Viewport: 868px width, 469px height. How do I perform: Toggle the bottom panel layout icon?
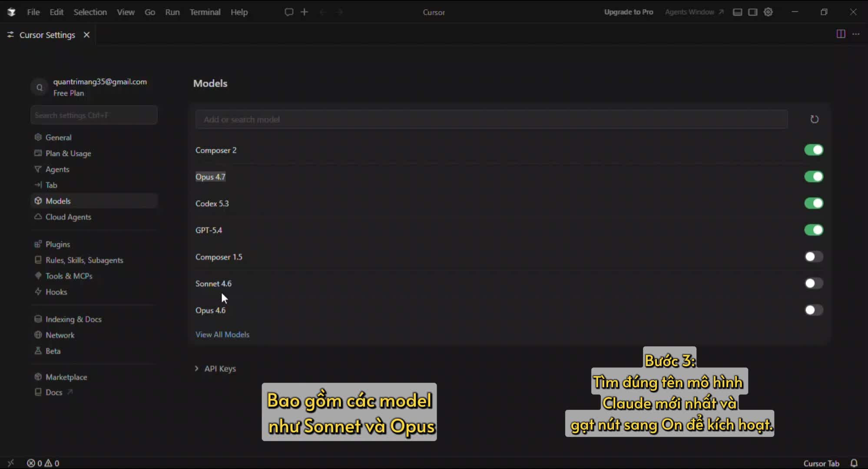[x=737, y=12]
